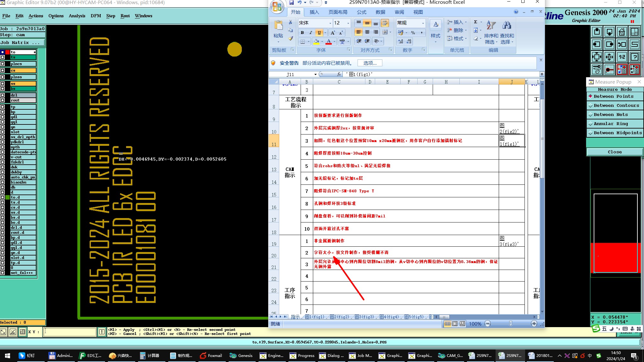Expand the number format dropdown
Viewport: 644px width, 362px height.
coord(423,23)
